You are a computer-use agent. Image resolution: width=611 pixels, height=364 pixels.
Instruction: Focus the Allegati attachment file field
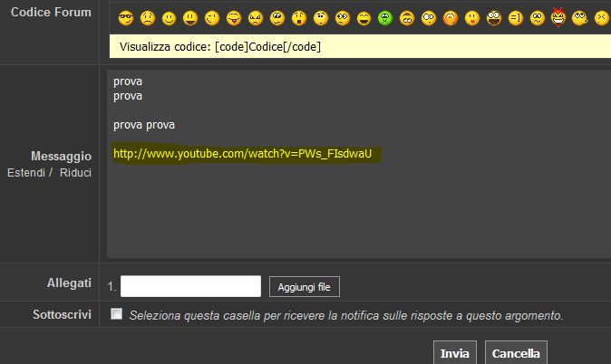coord(190,286)
